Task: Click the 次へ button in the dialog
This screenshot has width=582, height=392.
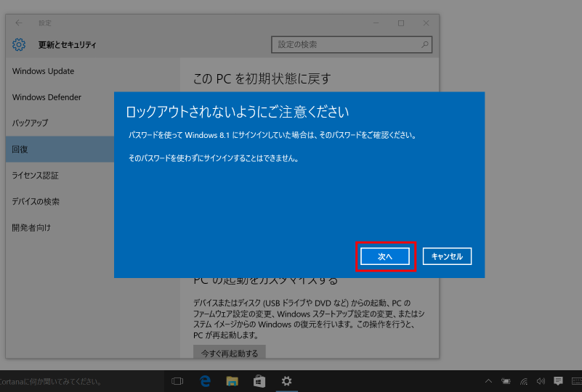Action: (385, 256)
